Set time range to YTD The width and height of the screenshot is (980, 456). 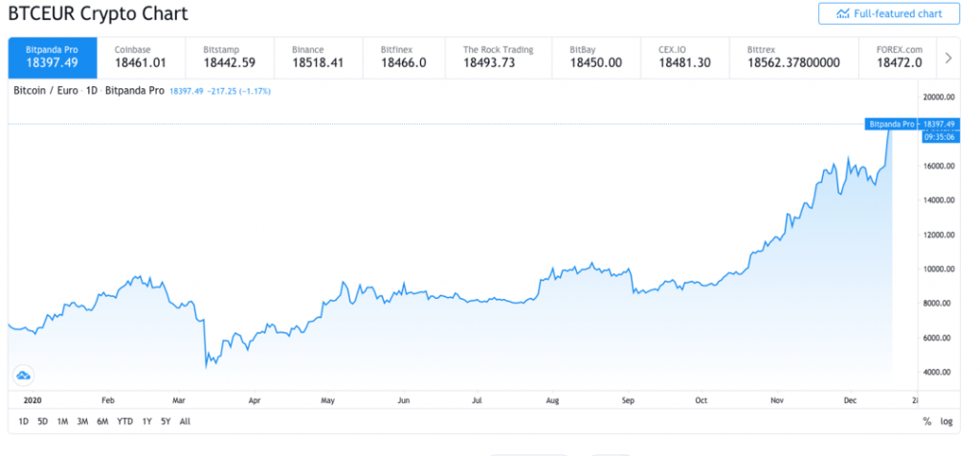pyautogui.click(x=125, y=422)
